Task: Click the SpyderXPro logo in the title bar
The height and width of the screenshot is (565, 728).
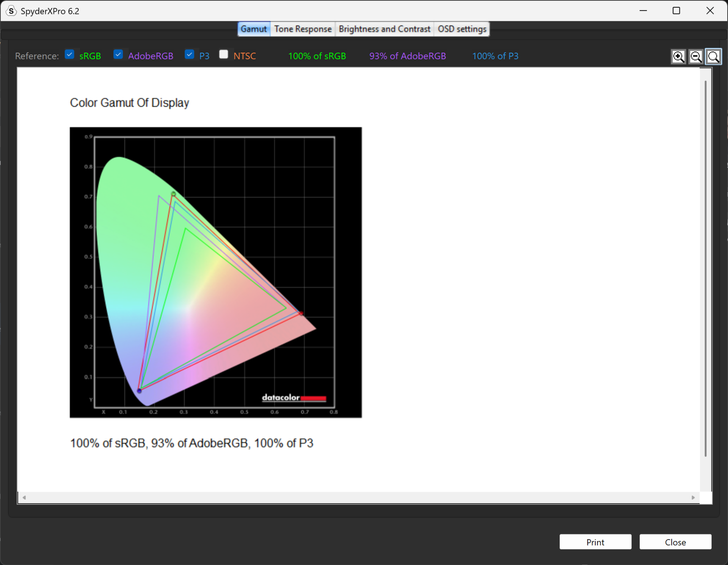Action: click(11, 11)
